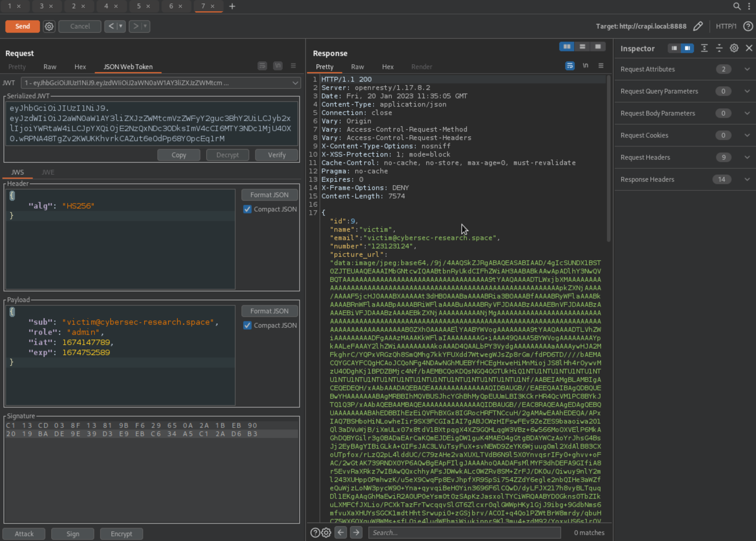Open the JWT selection dropdown

tap(295, 83)
